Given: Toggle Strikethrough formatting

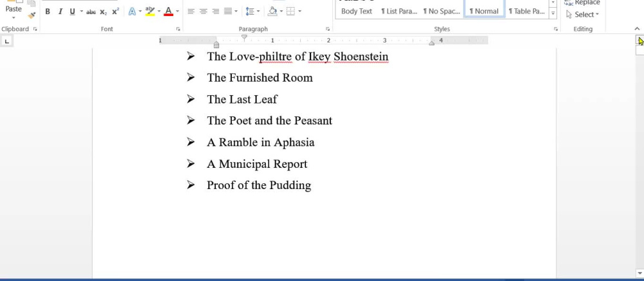Looking at the screenshot, I should pos(91,12).
